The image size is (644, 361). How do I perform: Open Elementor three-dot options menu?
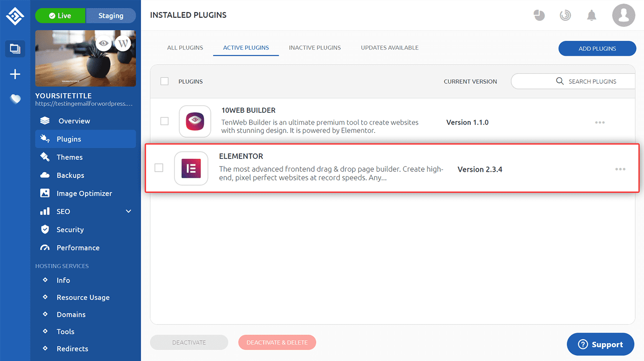point(620,169)
